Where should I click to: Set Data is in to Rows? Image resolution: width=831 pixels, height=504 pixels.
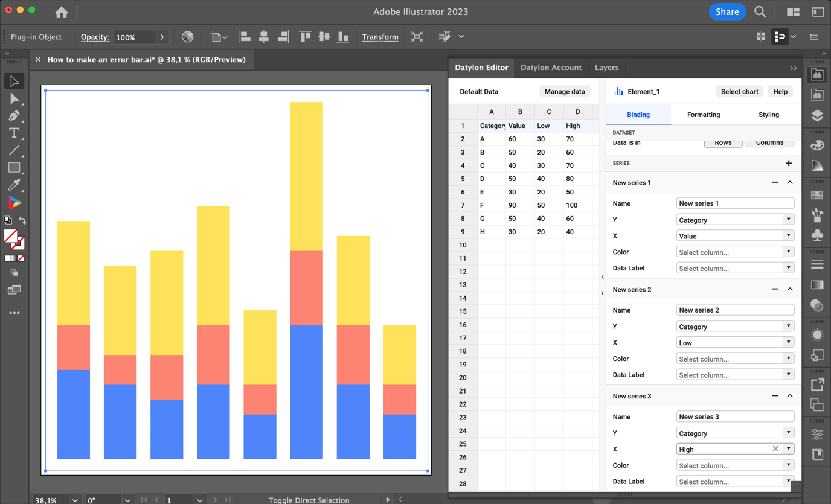(x=723, y=142)
